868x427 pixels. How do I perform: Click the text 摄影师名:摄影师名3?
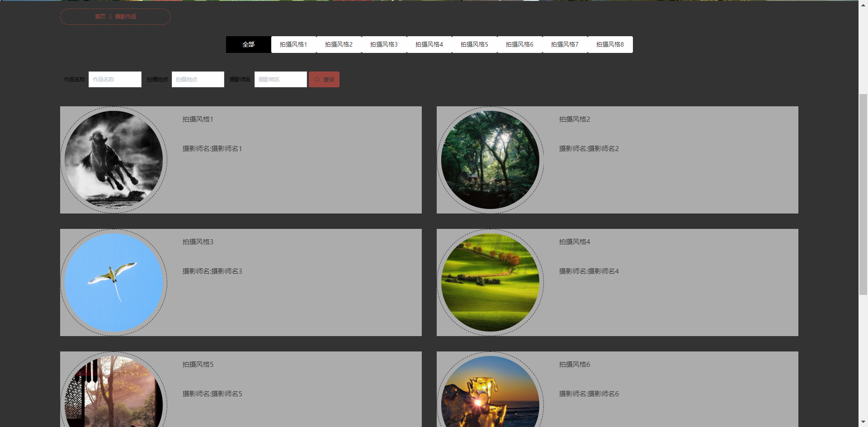pyautogui.click(x=212, y=271)
